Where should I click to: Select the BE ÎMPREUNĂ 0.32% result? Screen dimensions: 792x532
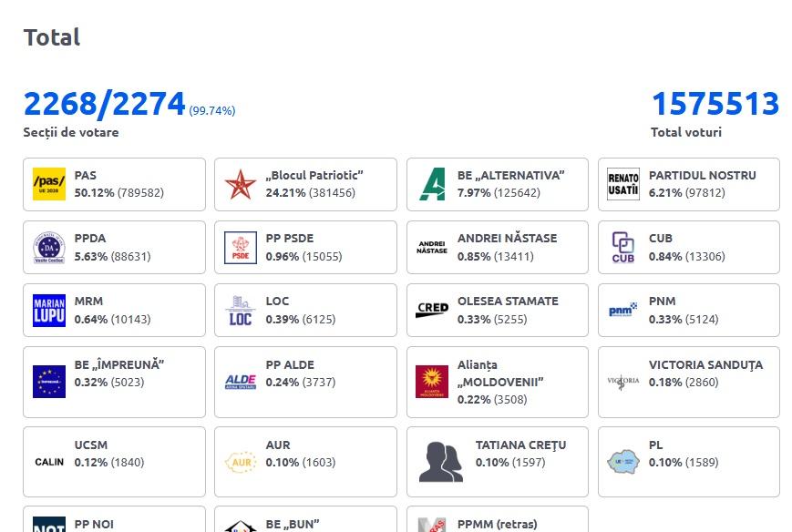(109, 382)
